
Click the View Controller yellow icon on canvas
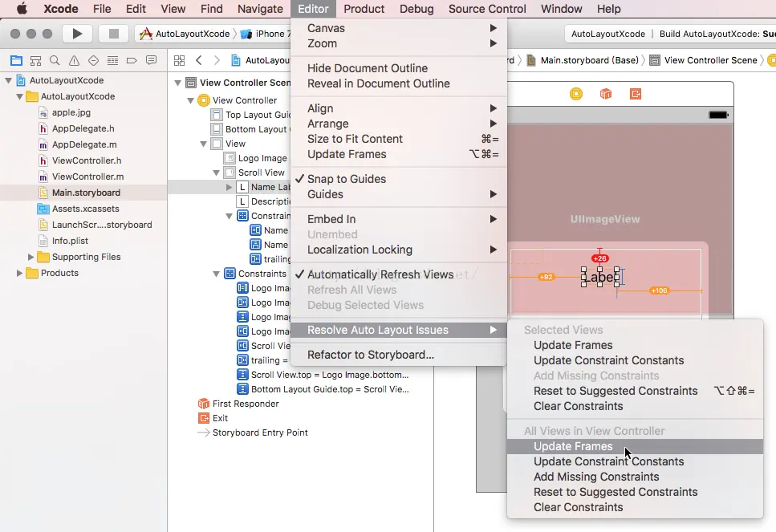(576, 94)
